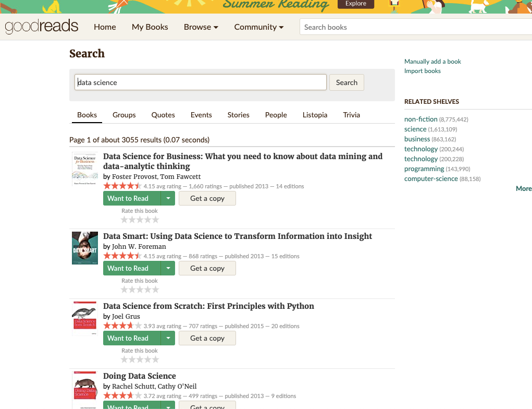The width and height of the screenshot is (532, 409).
Task: View author Tom Fawcett
Action: (x=180, y=177)
